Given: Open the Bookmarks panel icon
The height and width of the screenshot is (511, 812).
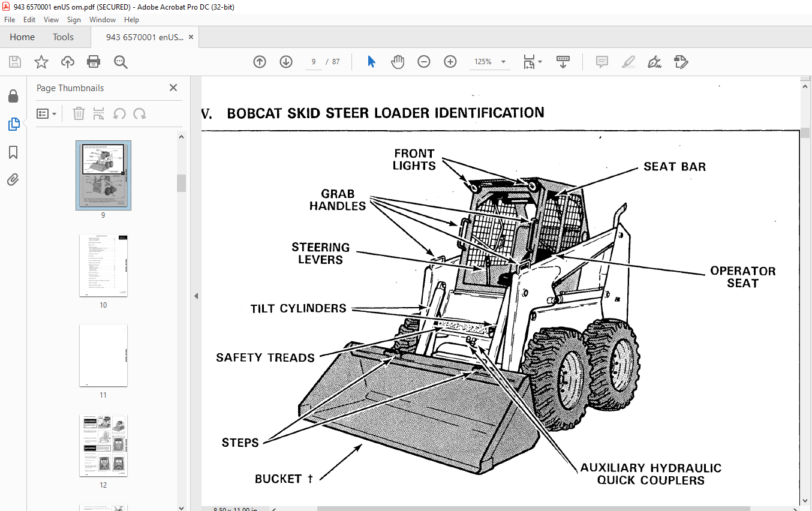Looking at the screenshot, I should coord(13,152).
